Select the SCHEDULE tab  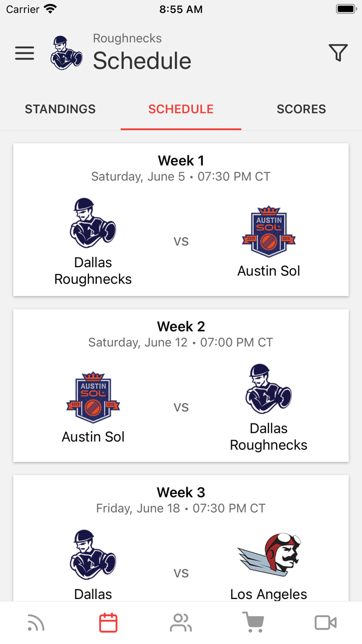pyautogui.click(x=180, y=109)
